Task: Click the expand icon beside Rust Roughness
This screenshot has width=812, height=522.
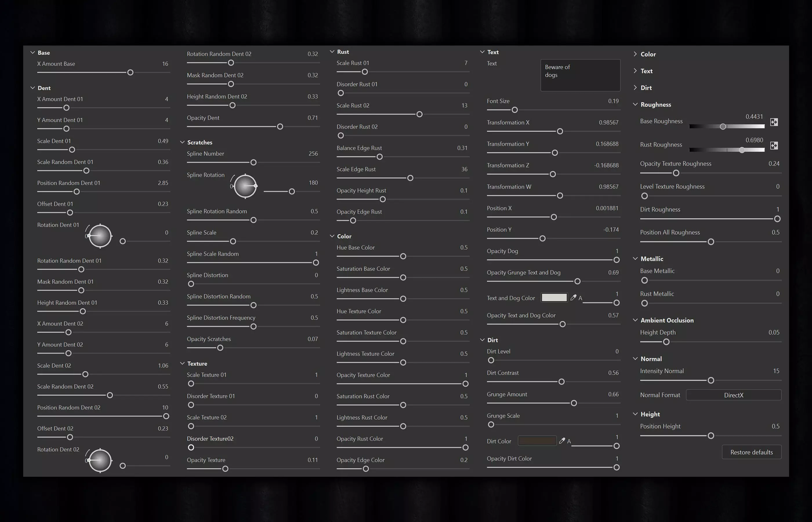Action: pos(774,145)
